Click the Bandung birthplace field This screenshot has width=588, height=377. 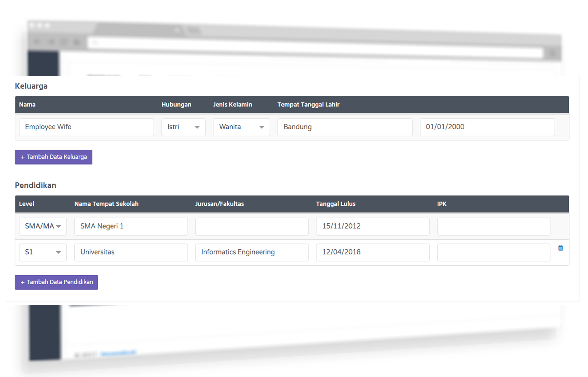(x=345, y=127)
